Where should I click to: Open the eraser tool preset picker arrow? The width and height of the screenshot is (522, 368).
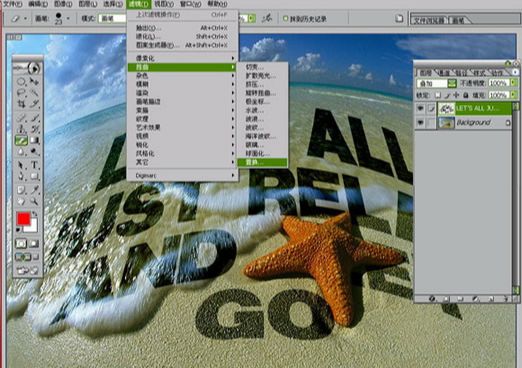[26, 19]
